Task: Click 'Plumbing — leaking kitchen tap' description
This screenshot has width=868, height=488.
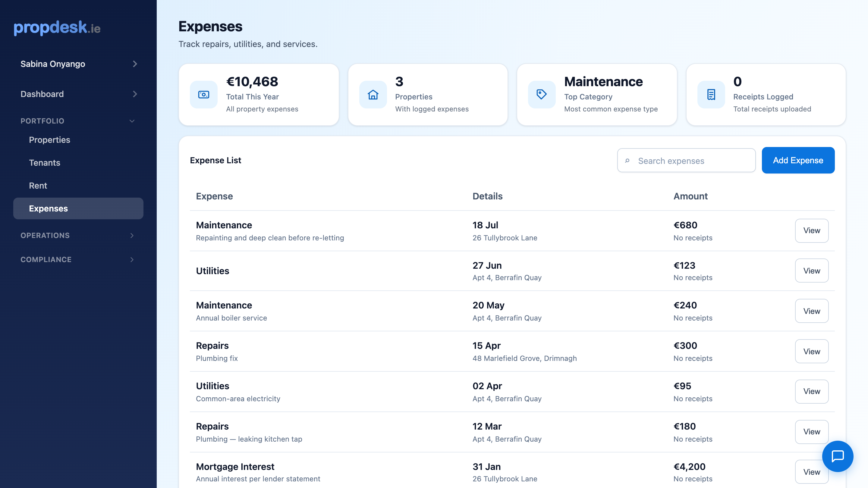Action: click(249, 439)
